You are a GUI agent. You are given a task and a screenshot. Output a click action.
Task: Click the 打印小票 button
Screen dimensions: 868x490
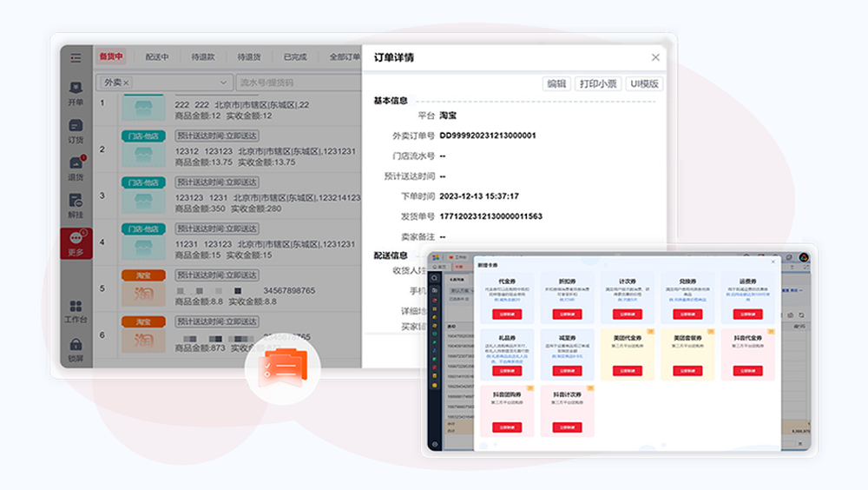coord(598,83)
